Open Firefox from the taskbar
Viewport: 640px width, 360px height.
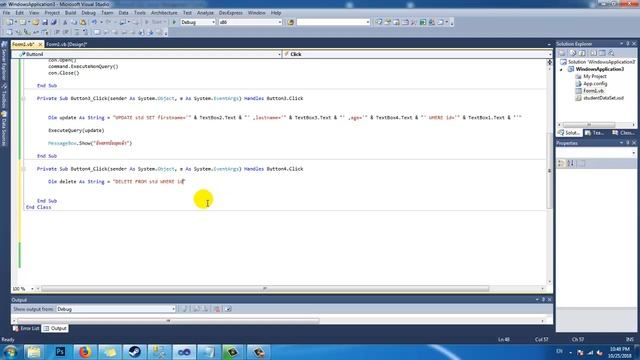tap(85, 351)
